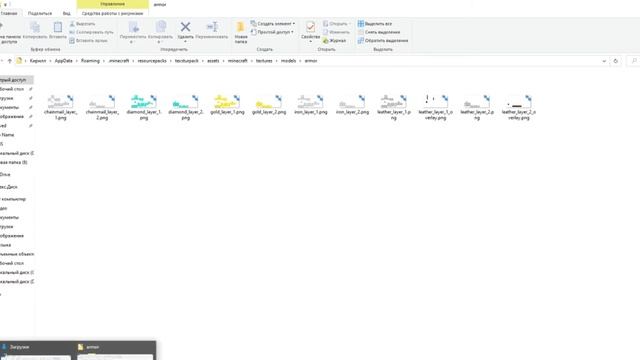
Task: Expand the chevron right of Roaming breadcrumb
Action: tap(104, 61)
